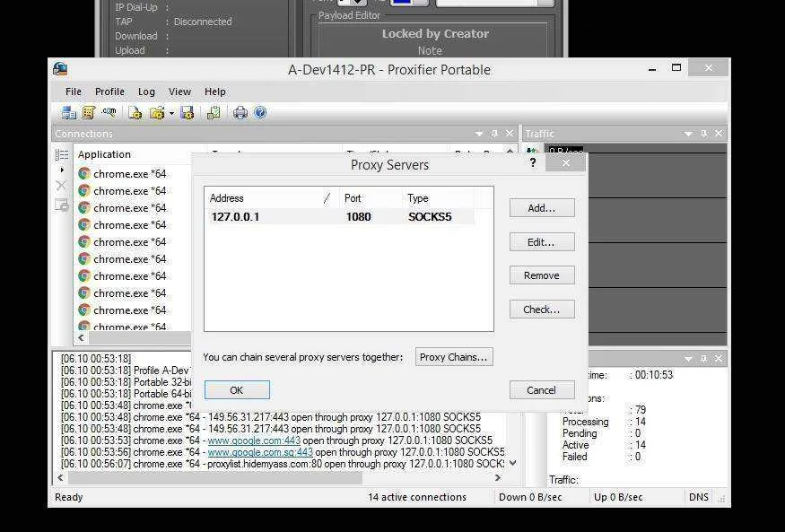Screen dimensions: 785x532
Task: Open Proxy Chains... dialog
Action: [x=454, y=357]
